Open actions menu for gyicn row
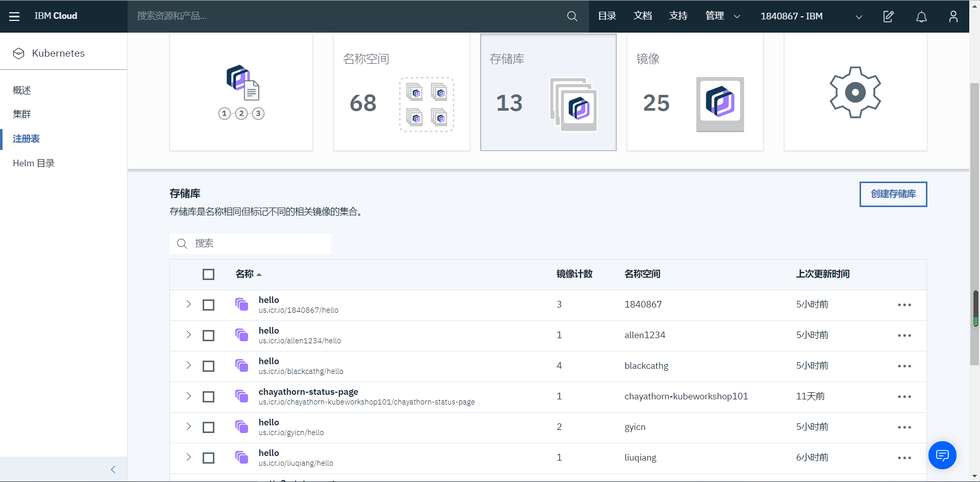The width and height of the screenshot is (980, 482). coord(904,427)
